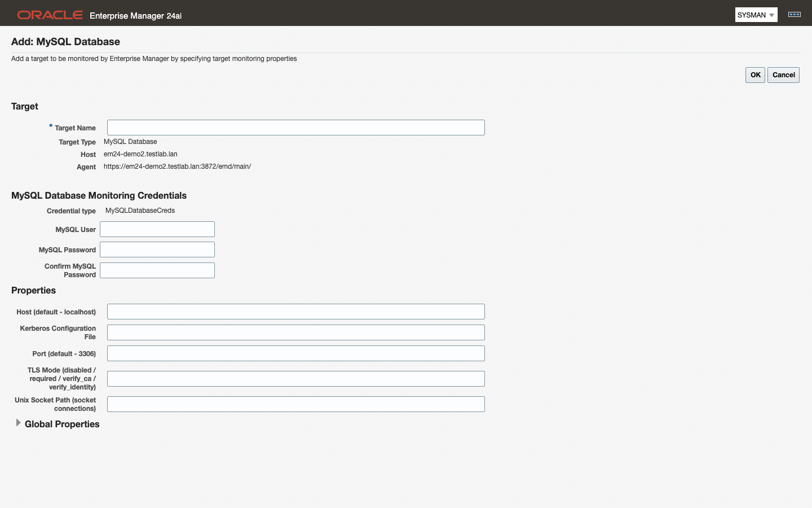This screenshot has height=508, width=812.
Task: Click the Properties section heading
Action: [33, 290]
